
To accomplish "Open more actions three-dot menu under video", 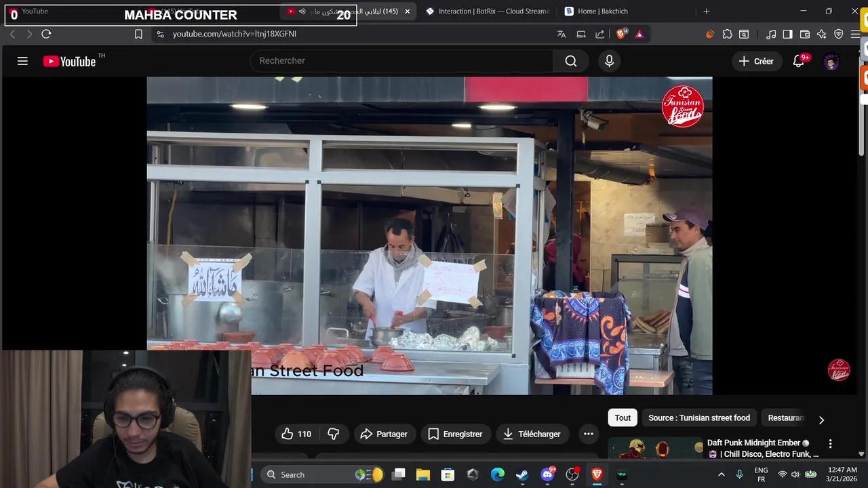I will tap(589, 434).
